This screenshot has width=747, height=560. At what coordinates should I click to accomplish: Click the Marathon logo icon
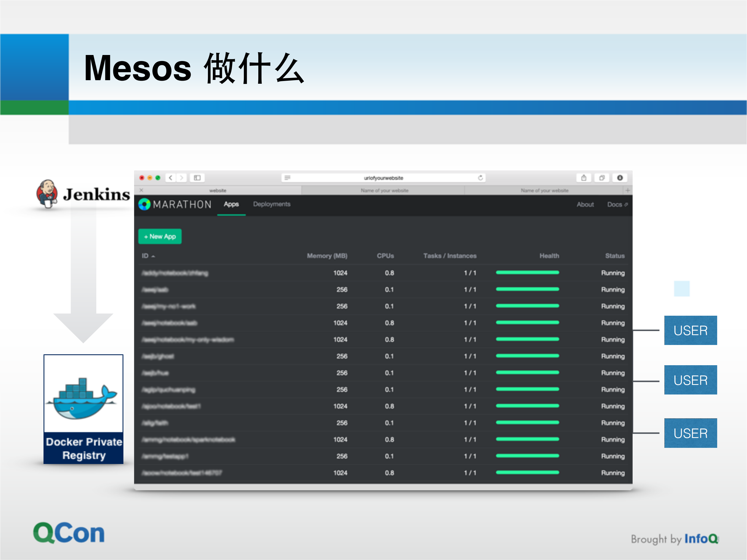144,204
